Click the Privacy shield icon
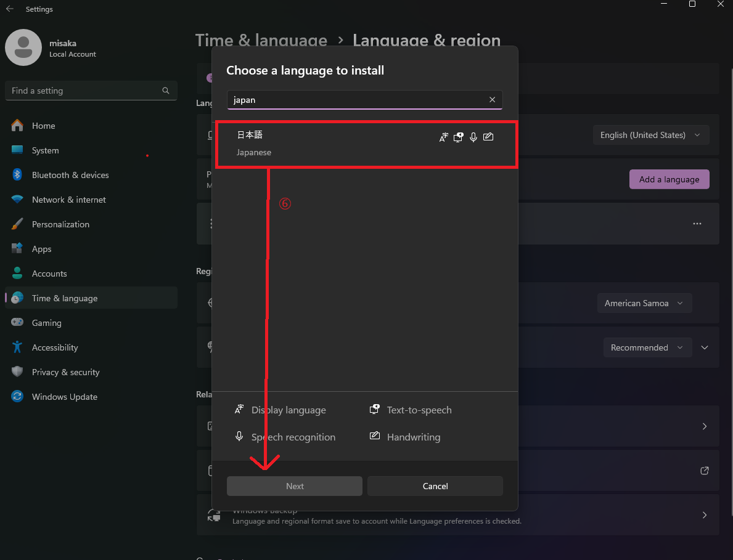 [17, 371]
